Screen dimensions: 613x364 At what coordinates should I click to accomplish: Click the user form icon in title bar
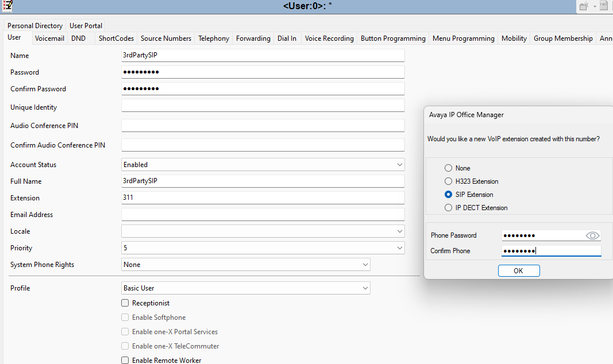coord(7,6)
